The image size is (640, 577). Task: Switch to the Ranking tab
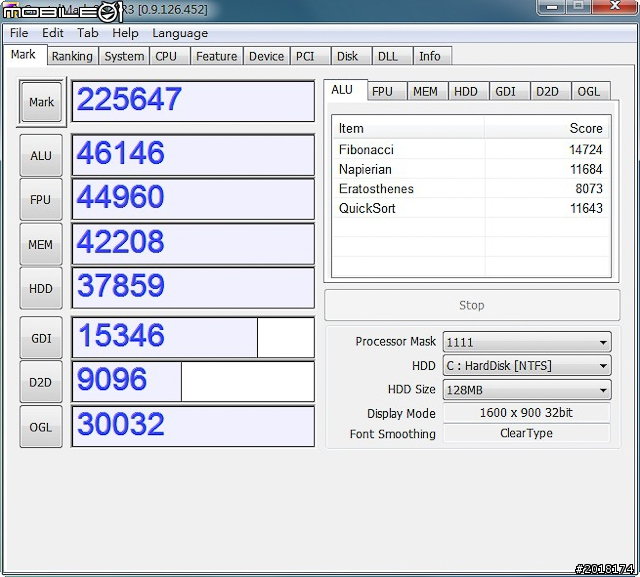72,57
